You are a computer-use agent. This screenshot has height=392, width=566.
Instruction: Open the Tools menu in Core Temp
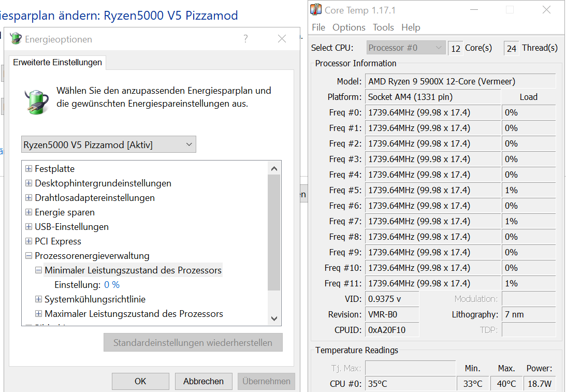pos(383,27)
